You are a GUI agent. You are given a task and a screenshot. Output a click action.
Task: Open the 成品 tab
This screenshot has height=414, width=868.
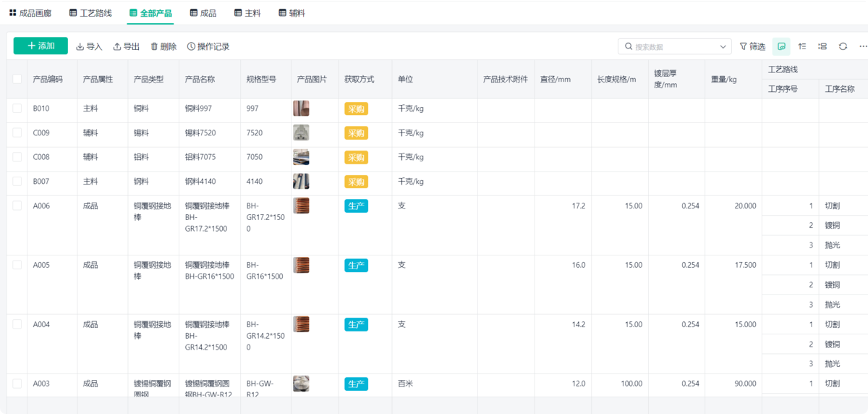click(203, 13)
